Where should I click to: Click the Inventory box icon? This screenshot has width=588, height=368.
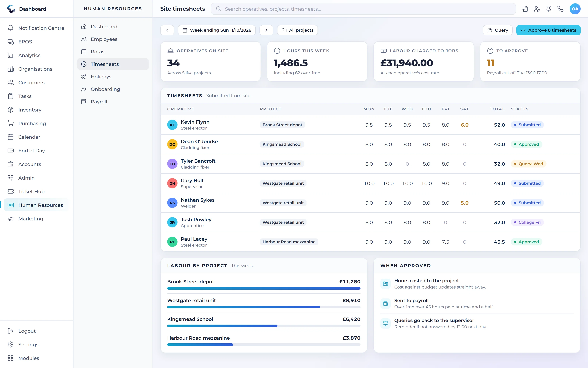[11, 110]
